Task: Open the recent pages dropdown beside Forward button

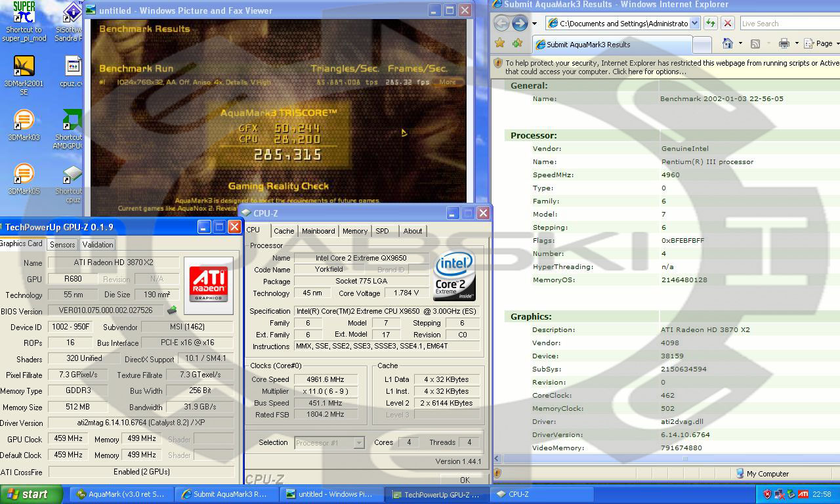Action: click(x=534, y=24)
